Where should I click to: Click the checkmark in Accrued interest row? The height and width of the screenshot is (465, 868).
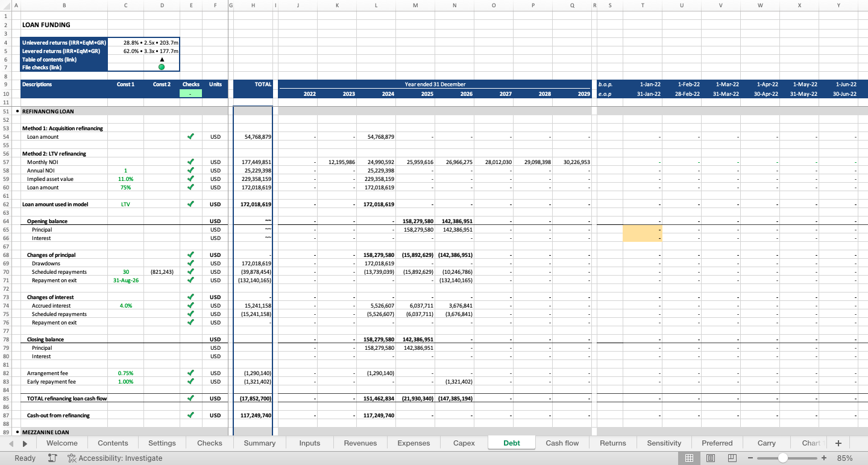190,306
